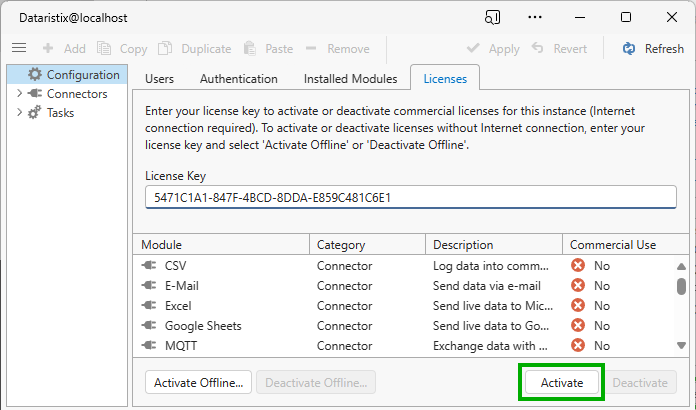Click the Add toolbar button
696x410 pixels.
pyautogui.click(x=64, y=48)
